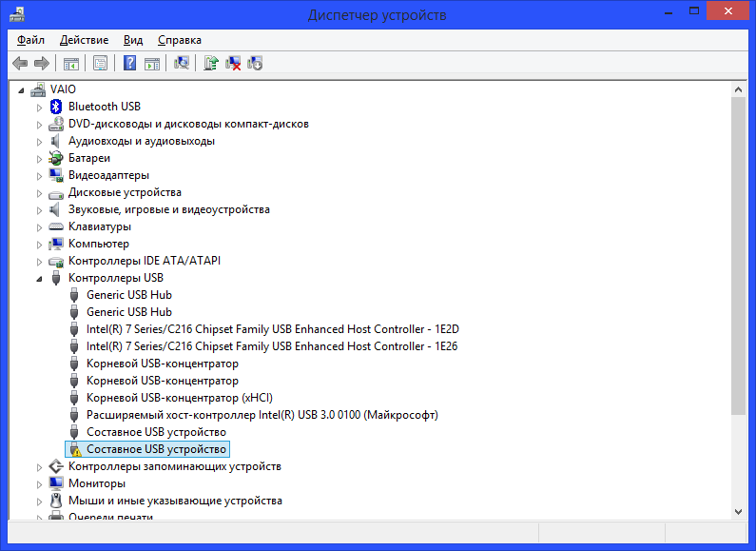756x551 pixels.
Task: Click the scrollbar down arrow
Action: [x=738, y=512]
